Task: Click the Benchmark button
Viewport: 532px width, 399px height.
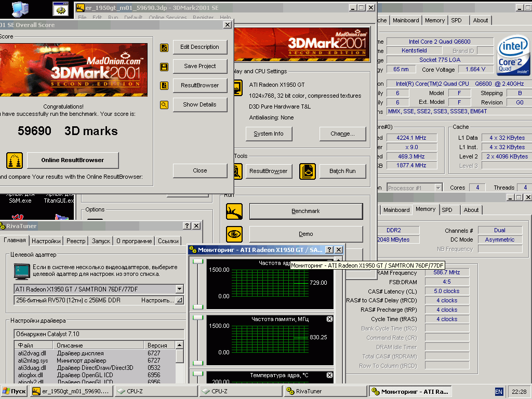Action: tap(306, 211)
